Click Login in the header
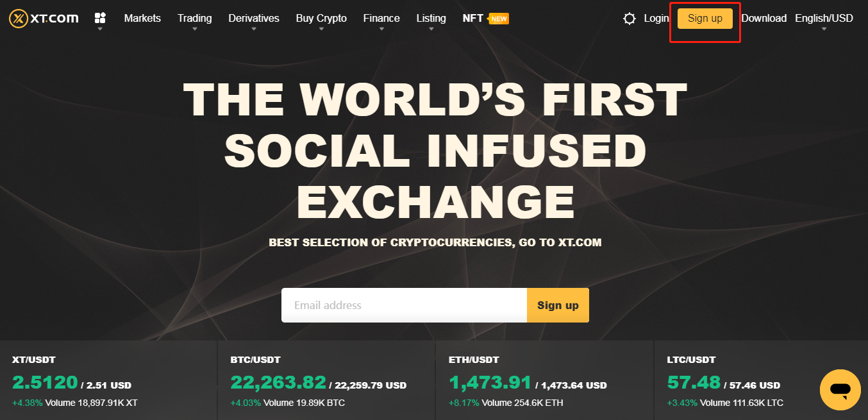Viewport: 868px width, 420px height. click(x=656, y=18)
